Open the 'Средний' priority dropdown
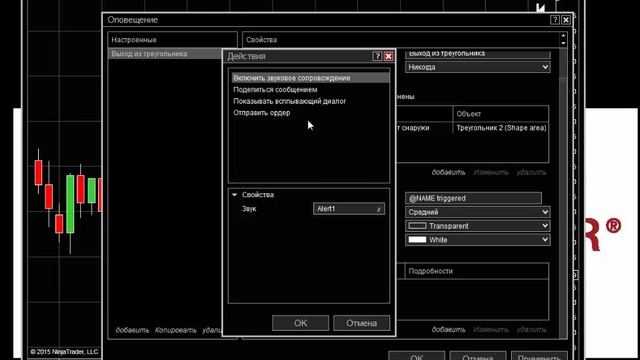Screen dimensions: 640x360 [x=478, y=212]
